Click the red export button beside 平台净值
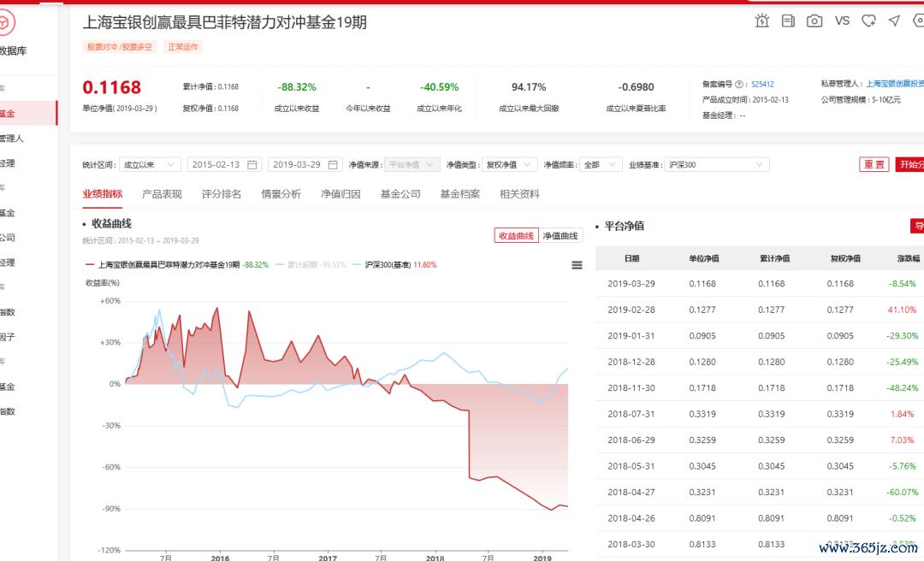The image size is (924, 561). point(917,226)
